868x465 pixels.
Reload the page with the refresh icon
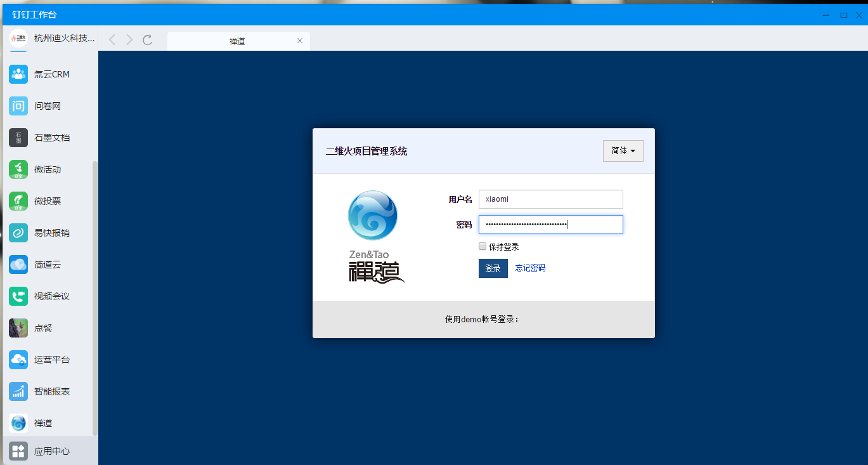[148, 40]
